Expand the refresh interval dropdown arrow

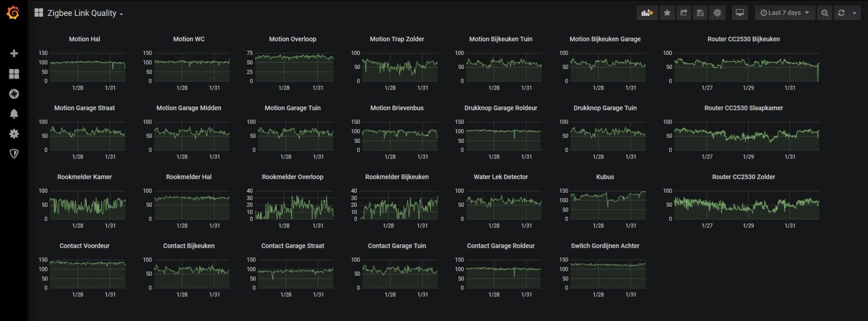tap(854, 13)
